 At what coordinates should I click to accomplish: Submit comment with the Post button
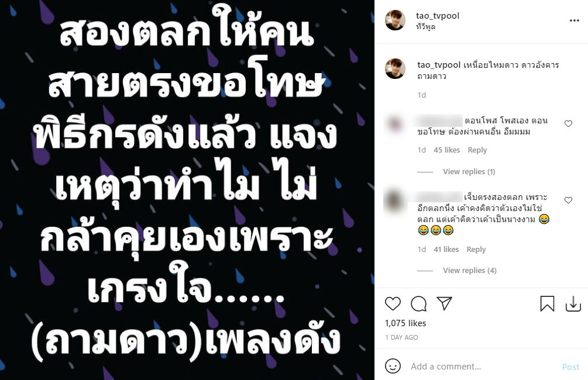[x=570, y=367]
